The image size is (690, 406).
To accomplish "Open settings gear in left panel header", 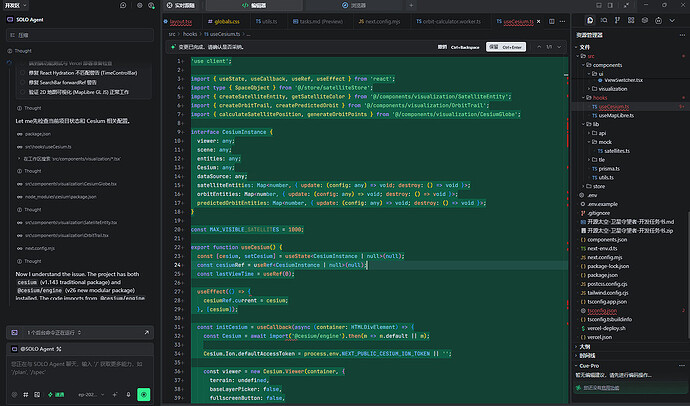I will coord(139,5).
